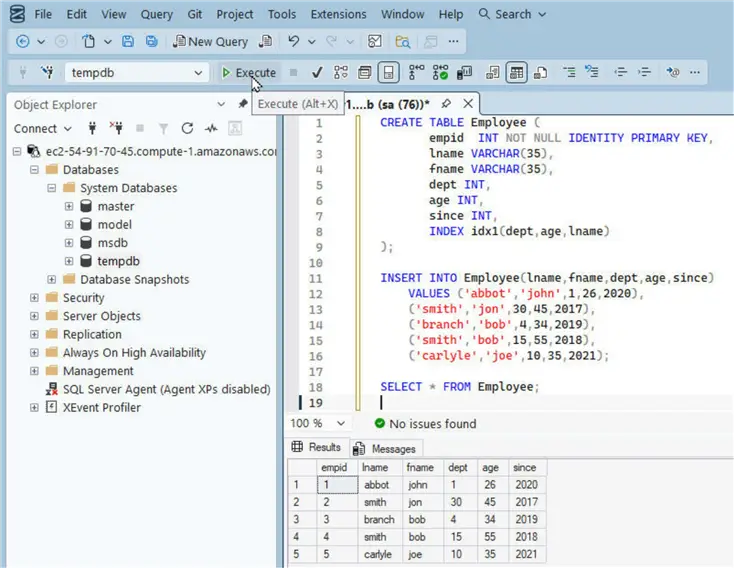Click Object Explorer Refresh icon

point(187,128)
